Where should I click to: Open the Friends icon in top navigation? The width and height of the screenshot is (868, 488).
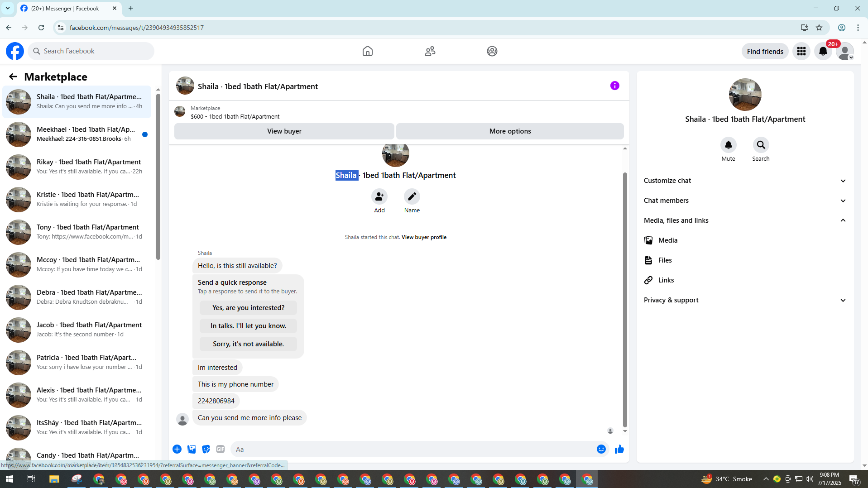tap(430, 51)
